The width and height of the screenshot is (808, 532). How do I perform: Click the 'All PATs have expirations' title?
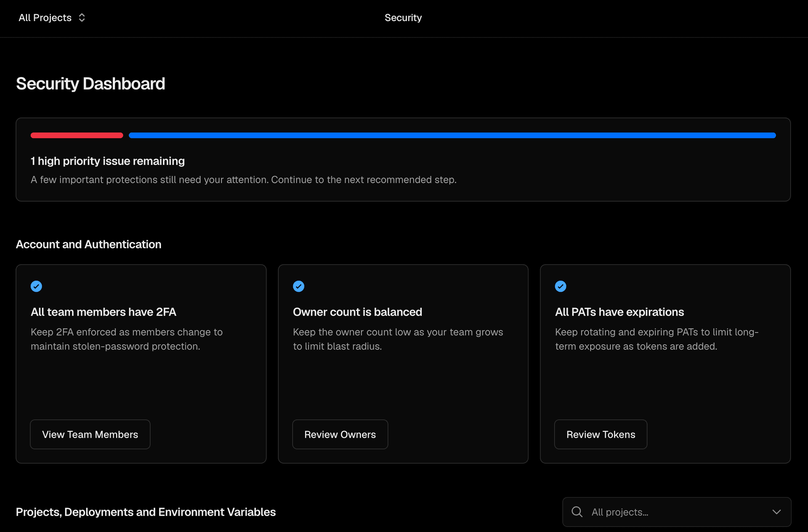point(619,312)
